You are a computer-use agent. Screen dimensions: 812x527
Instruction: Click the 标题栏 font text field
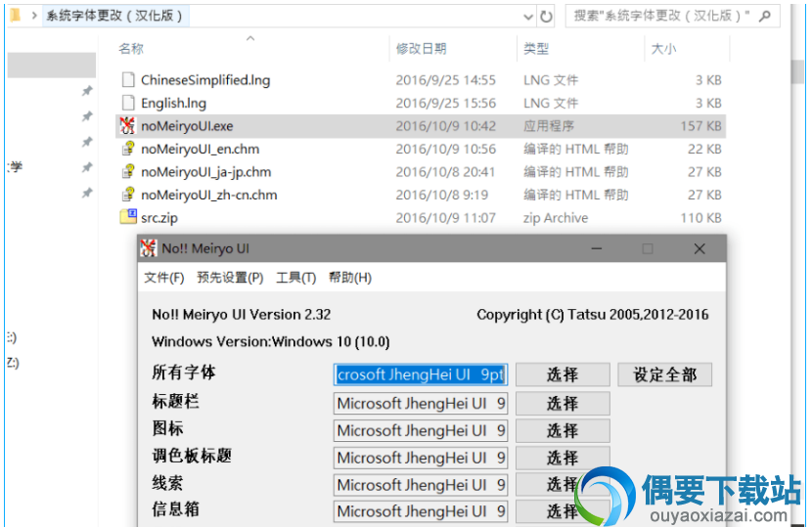coord(421,404)
